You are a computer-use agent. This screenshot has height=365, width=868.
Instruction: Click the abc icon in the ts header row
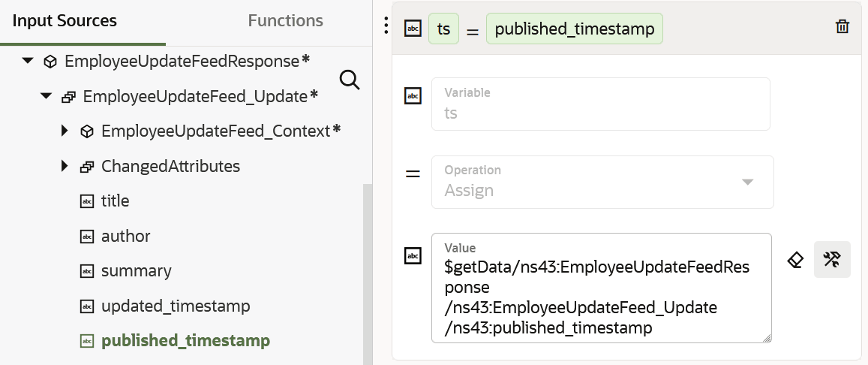click(x=413, y=29)
